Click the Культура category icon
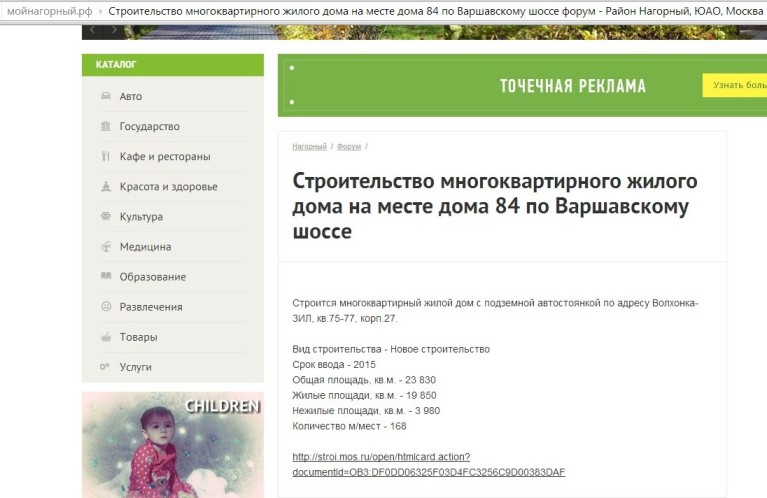 pos(105,216)
